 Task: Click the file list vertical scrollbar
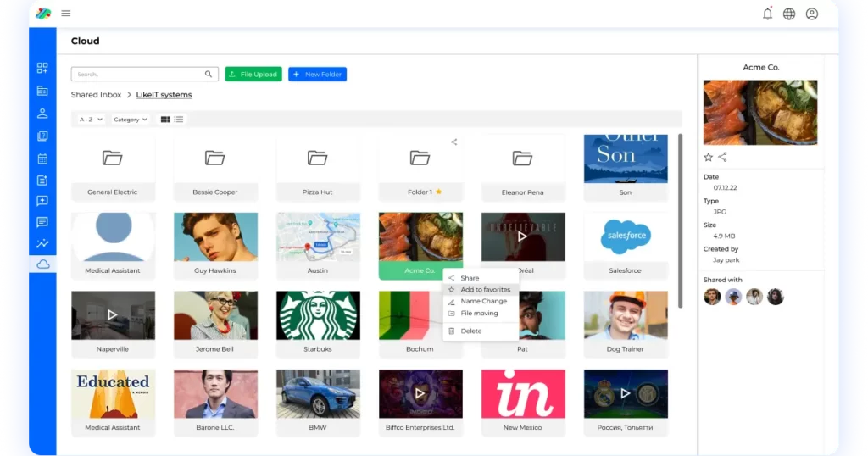coord(681,220)
